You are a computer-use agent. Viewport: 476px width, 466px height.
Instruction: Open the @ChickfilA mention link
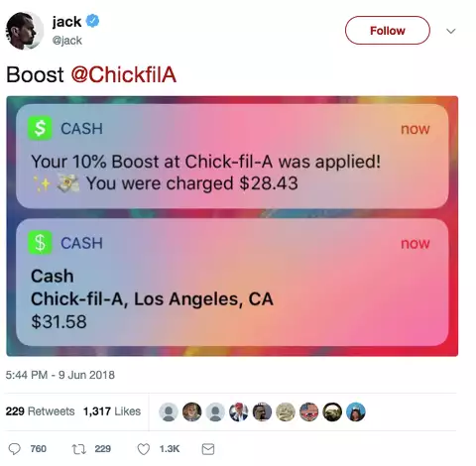[x=124, y=74]
